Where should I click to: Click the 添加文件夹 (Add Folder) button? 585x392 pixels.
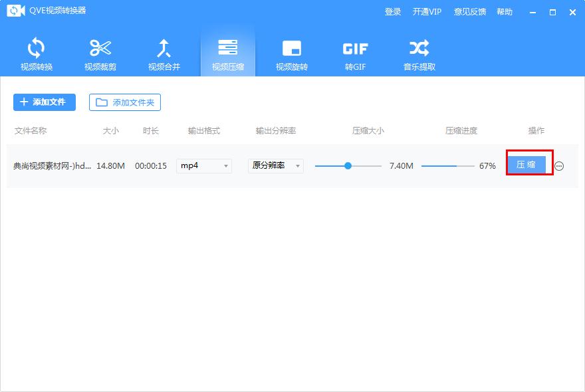(125, 102)
